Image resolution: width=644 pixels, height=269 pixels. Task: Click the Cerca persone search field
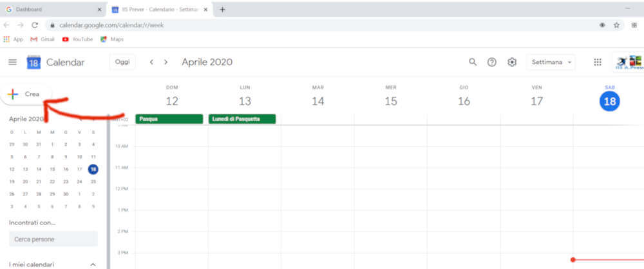coord(53,239)
